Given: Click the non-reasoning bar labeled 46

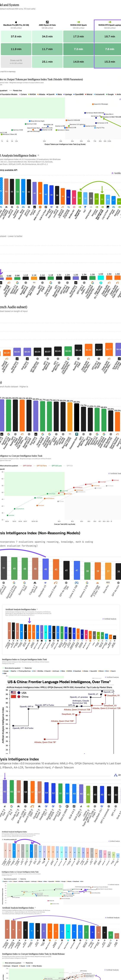Looking at the screenshot, I should pyautogui.click(x=46, y=569).
